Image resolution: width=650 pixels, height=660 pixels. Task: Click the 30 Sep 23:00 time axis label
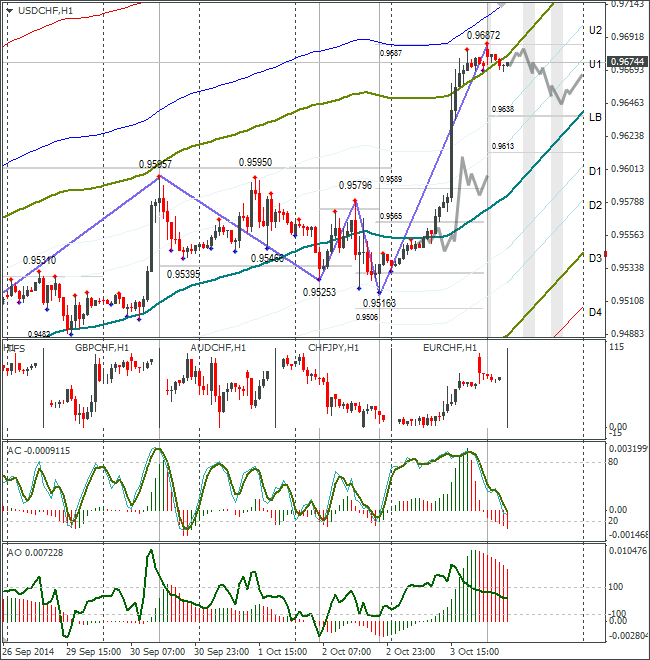pyautogui.click(x=221, y=652)
